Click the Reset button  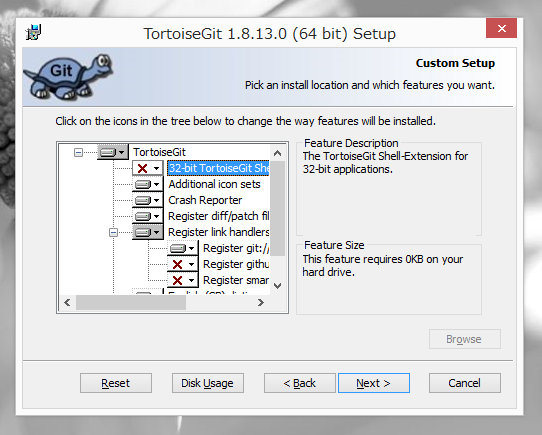116,383
